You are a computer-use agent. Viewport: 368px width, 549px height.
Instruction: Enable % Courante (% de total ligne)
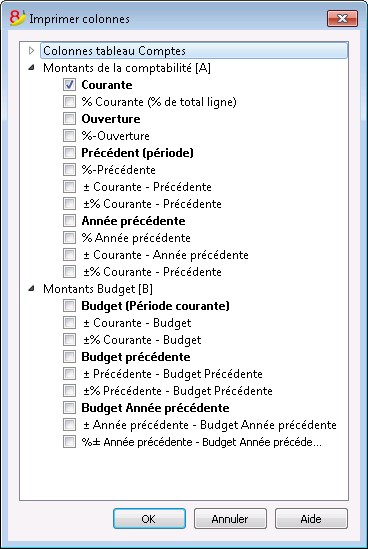tap(69, 102)
